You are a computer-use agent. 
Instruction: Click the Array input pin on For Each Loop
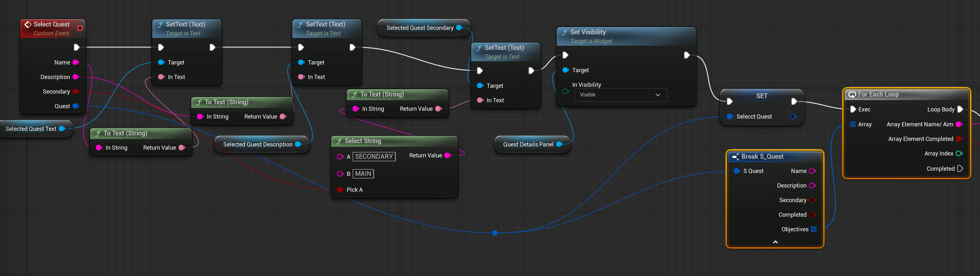pyautogui.click(x=853, y=124)
